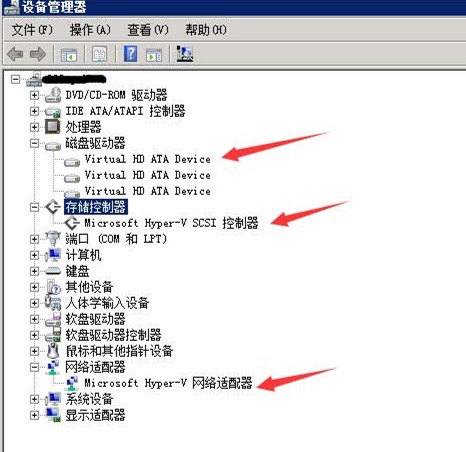This screenshot has width=466, height=452.
Task: Select the first Virtual HD ATA Device
Action: point(147,159)
